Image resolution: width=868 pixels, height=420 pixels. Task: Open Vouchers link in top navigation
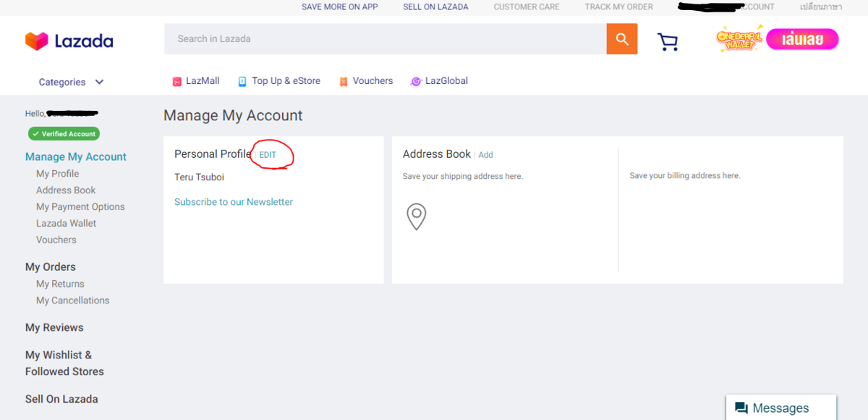pyautogui.click(x=373, y=81)
